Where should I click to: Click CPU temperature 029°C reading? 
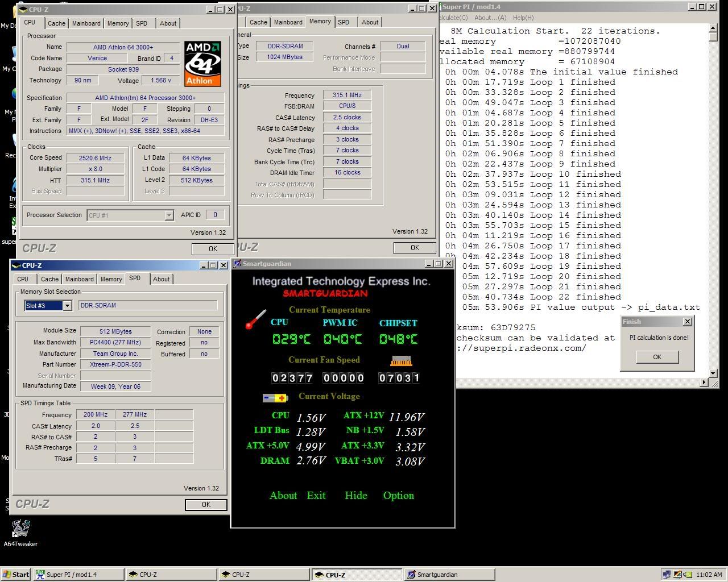tap(291, 339)
